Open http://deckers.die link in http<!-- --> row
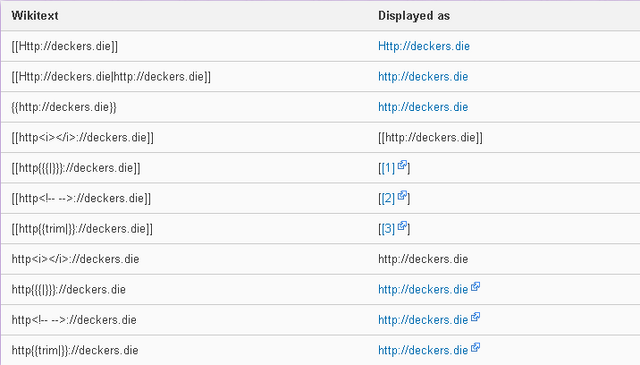The width and height of the screenshot is (640, 365). tap(423, 320)
